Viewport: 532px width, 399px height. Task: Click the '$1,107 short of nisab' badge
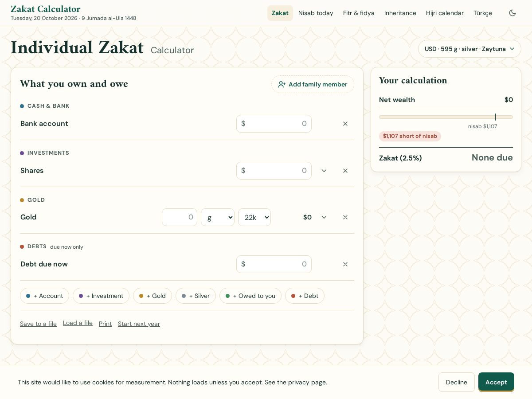(410, 136)
